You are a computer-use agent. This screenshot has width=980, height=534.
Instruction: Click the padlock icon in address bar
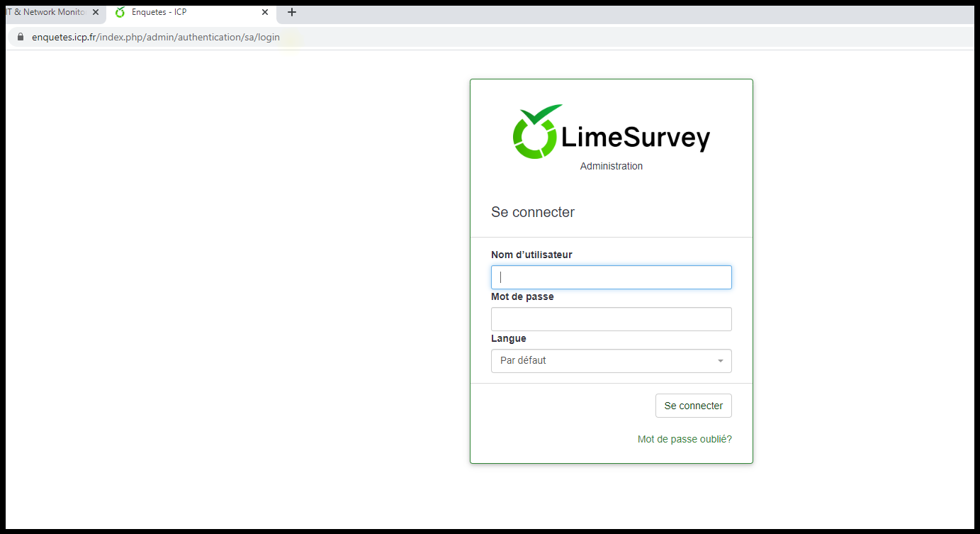pos(20,37)
